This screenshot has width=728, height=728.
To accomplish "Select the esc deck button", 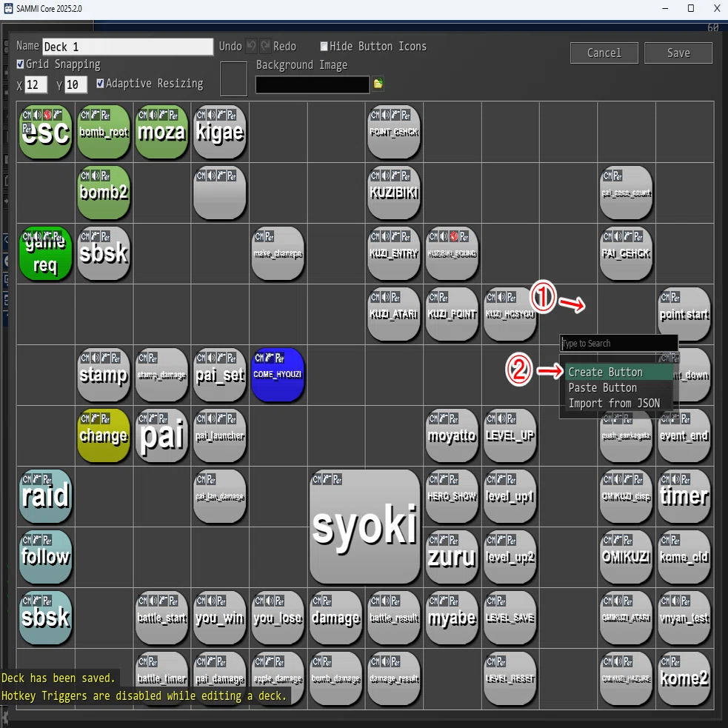I will coord(45,132).
